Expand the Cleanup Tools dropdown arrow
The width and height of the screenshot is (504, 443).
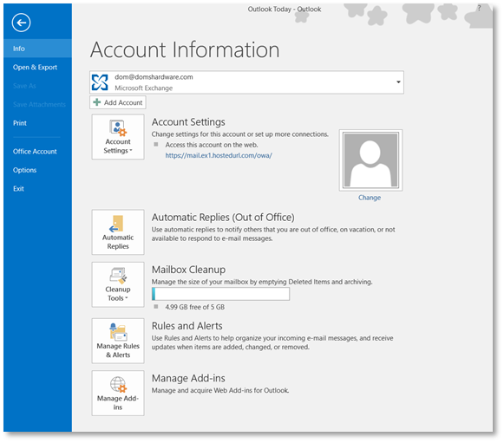tap(127, 298)
